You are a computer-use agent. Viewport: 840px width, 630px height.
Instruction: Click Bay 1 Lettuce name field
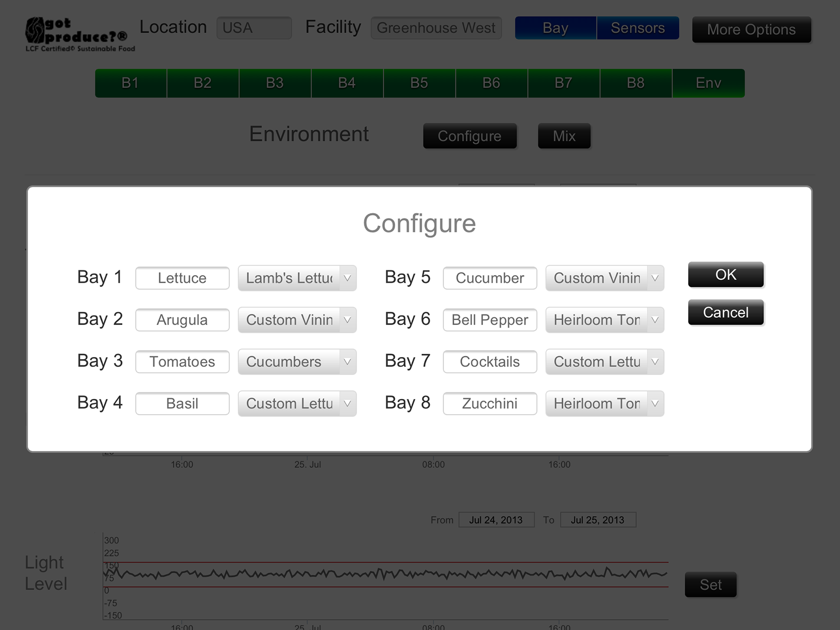click(x=182, y=278)
